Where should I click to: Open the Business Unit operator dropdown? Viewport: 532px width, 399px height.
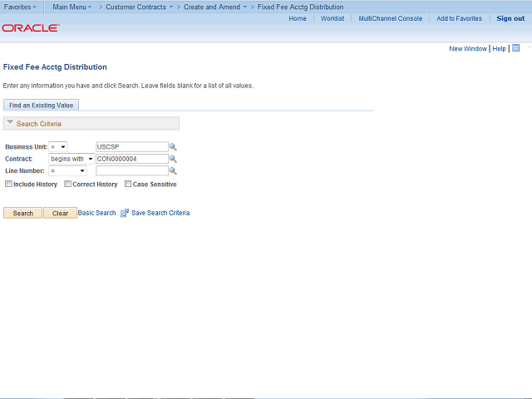point(58,147)
